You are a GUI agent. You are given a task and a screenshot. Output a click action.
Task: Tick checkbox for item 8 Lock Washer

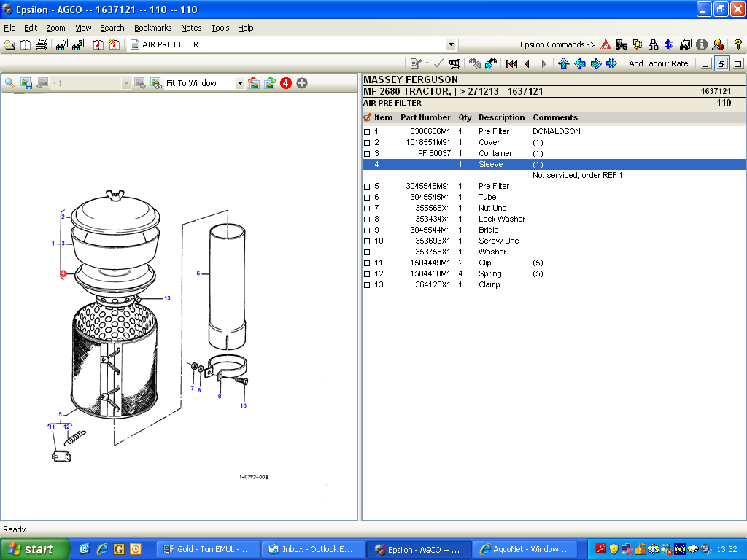(x=367, y=219)
